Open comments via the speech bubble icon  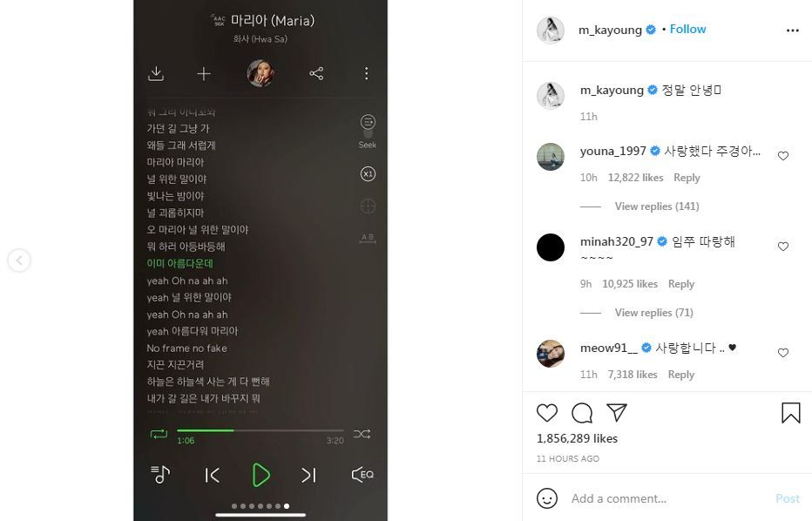click(x=581, y=413)
